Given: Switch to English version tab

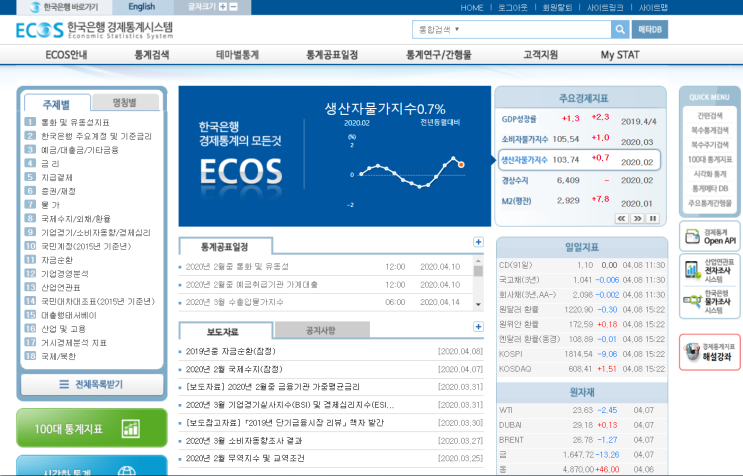Looking at the screenshot, I should pyautogui.click(x=142, y=7).
